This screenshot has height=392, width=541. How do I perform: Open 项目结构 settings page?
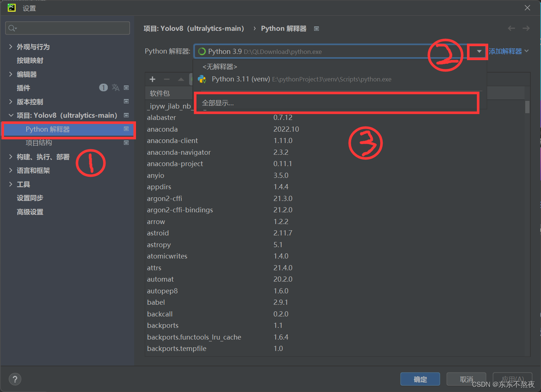pyautogui.click(x=39, y=143)
